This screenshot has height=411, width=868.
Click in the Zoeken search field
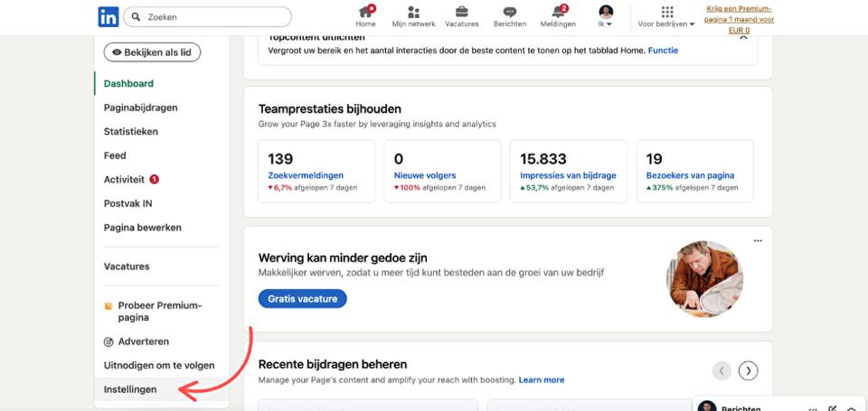coord(208,16)
